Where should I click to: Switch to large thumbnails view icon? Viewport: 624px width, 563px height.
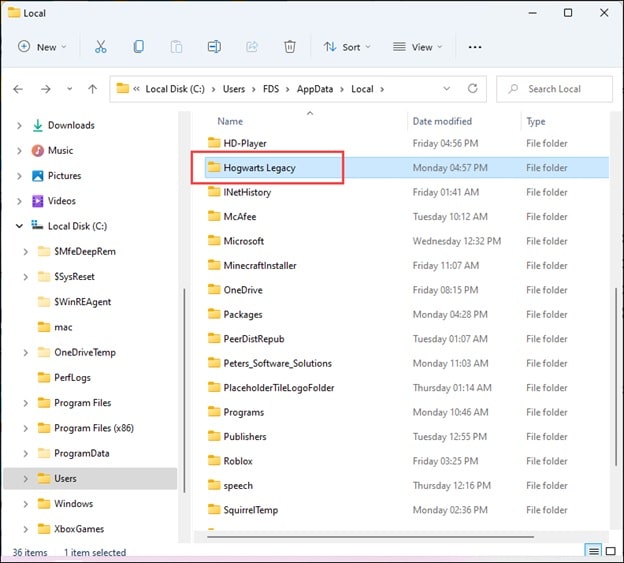[611, 551]
